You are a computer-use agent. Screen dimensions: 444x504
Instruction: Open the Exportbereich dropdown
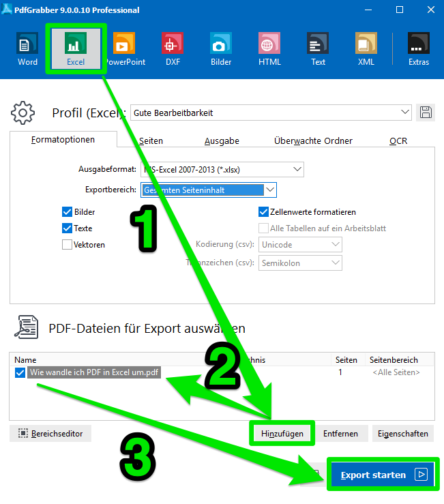click(209, 190)
